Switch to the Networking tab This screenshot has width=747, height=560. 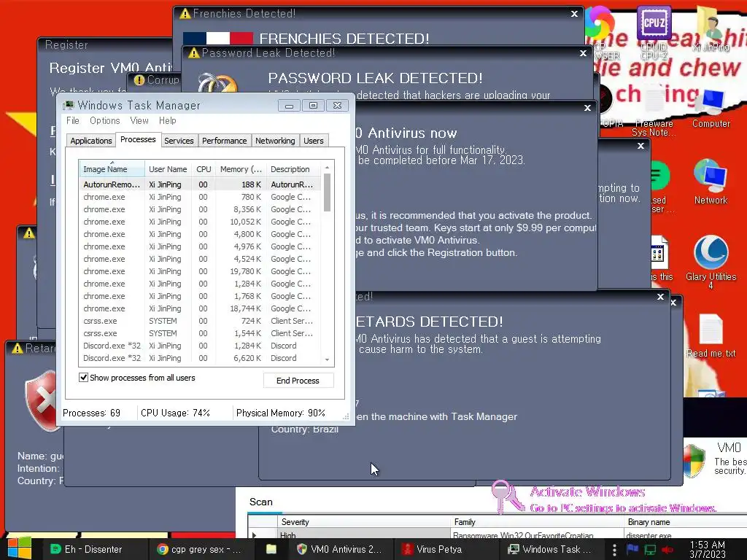click(x=275, y=141)
